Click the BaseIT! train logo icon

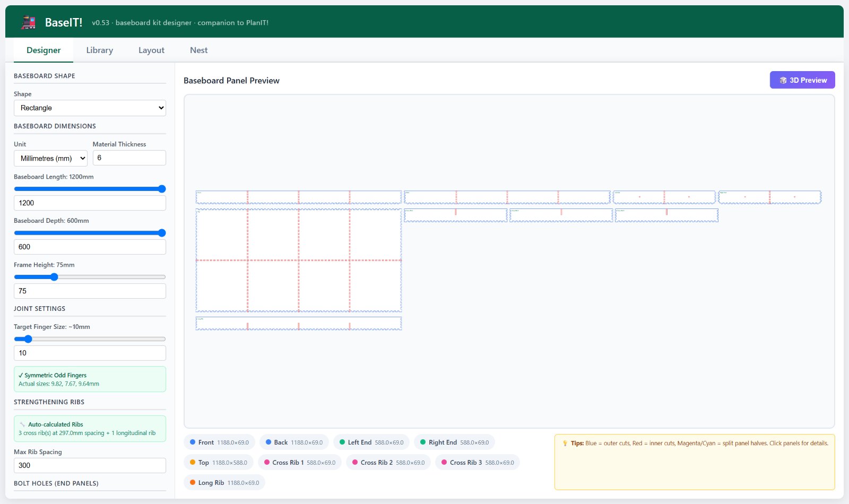tap(28, 22)
